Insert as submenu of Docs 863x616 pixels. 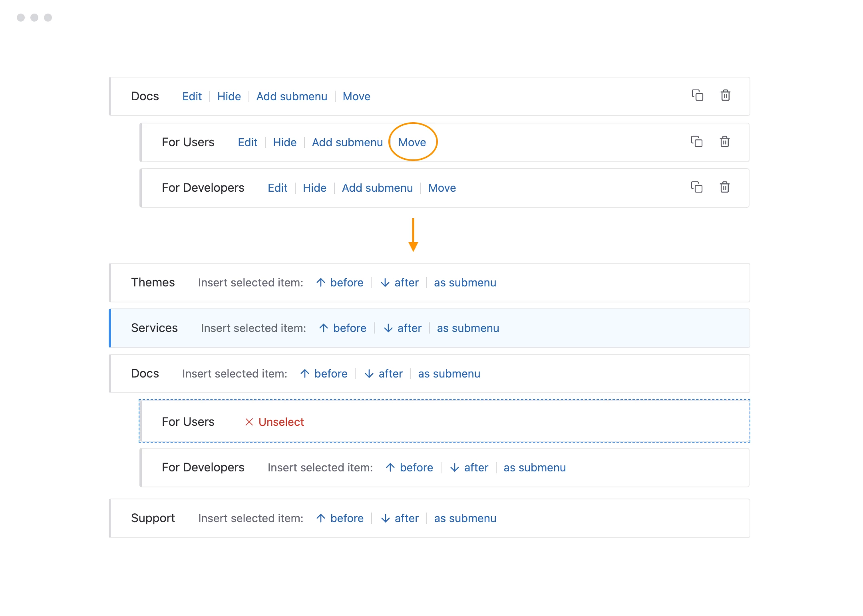[x=449, y=374]
